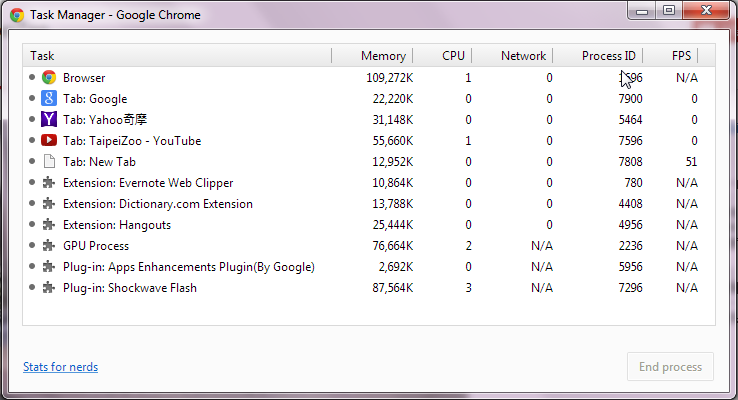Sort by the FPS column header
Image resolution: width=738 pixels, height=400 pixels.
click(x=681, y=56)
